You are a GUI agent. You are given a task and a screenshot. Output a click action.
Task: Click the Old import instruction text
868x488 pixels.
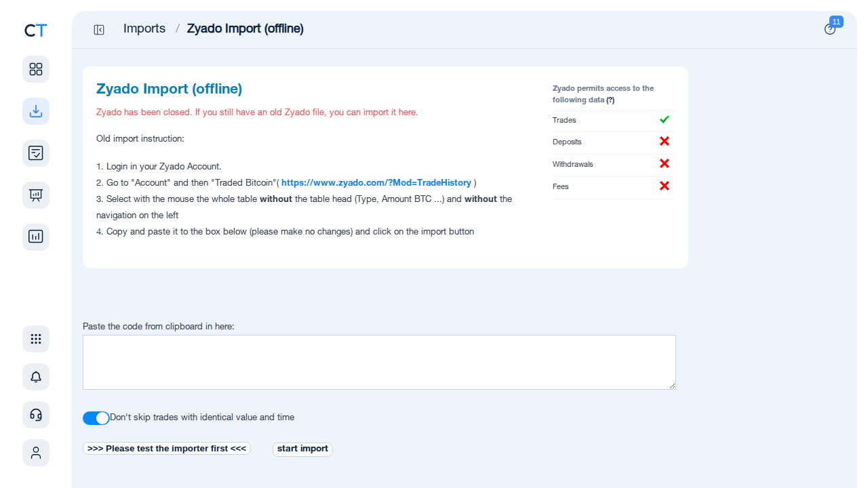click(x=140, y=139)
